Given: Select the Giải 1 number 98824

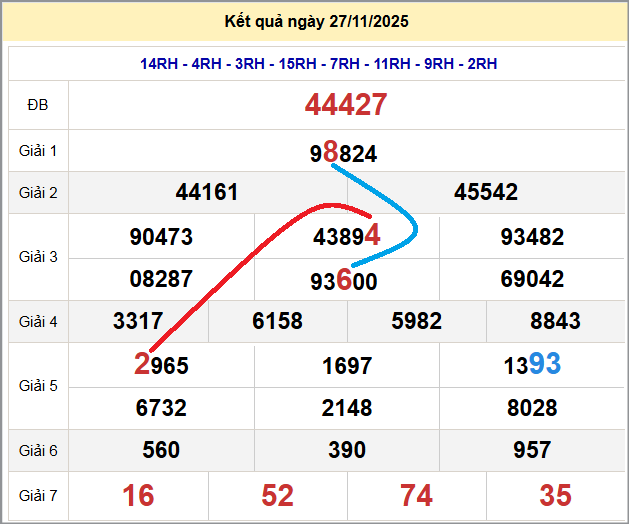Looking at the screenshot, I should click(x=344, y=153).
